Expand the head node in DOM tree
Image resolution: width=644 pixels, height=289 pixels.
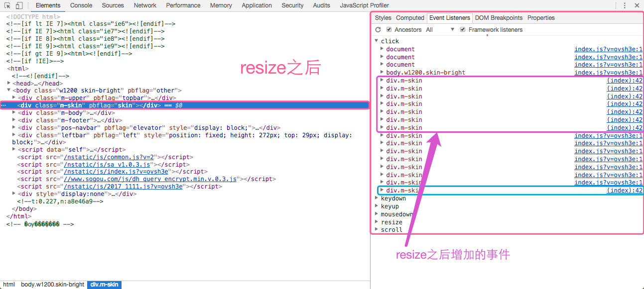coord(9,83)
